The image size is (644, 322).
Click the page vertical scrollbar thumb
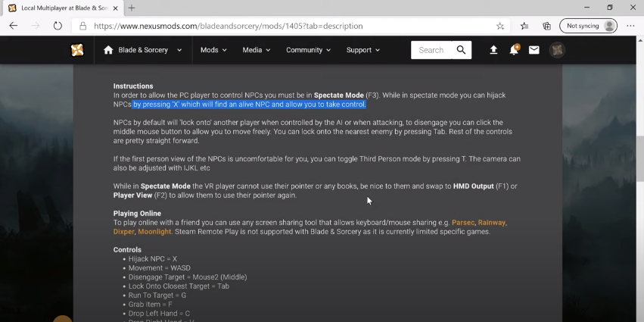click(640, 158)
